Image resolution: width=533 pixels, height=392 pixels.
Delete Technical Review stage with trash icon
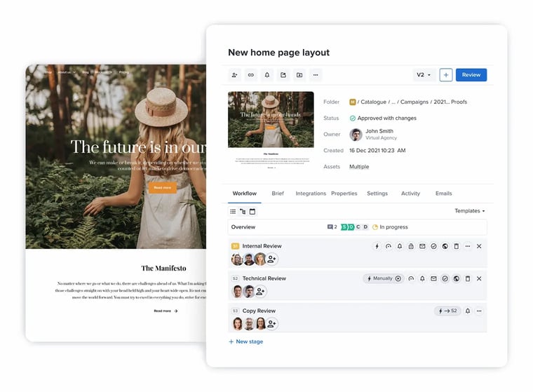point(468,278)
